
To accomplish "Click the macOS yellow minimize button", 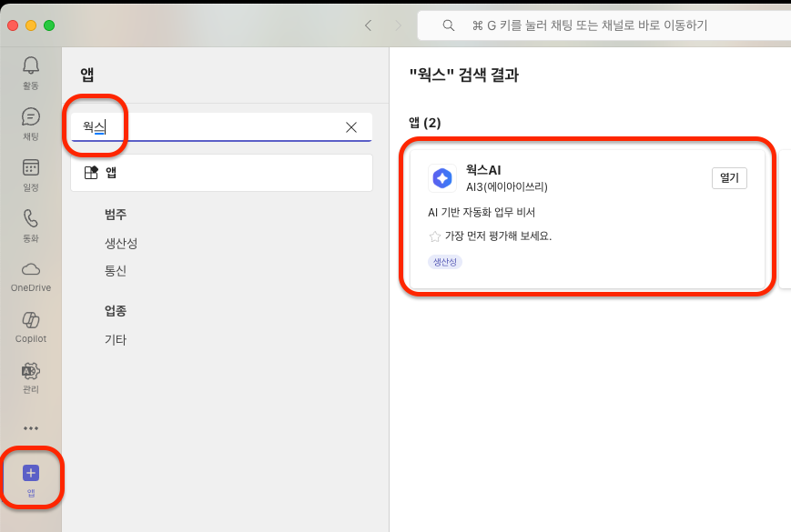I will pyautogui.click(x=31, y=25).
